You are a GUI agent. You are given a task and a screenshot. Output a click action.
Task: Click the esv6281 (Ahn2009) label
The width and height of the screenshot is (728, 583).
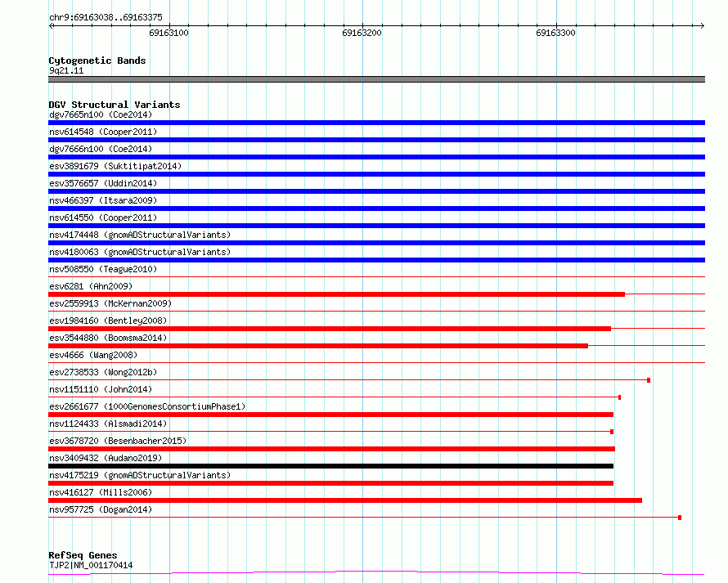click(x=91, y=286)
